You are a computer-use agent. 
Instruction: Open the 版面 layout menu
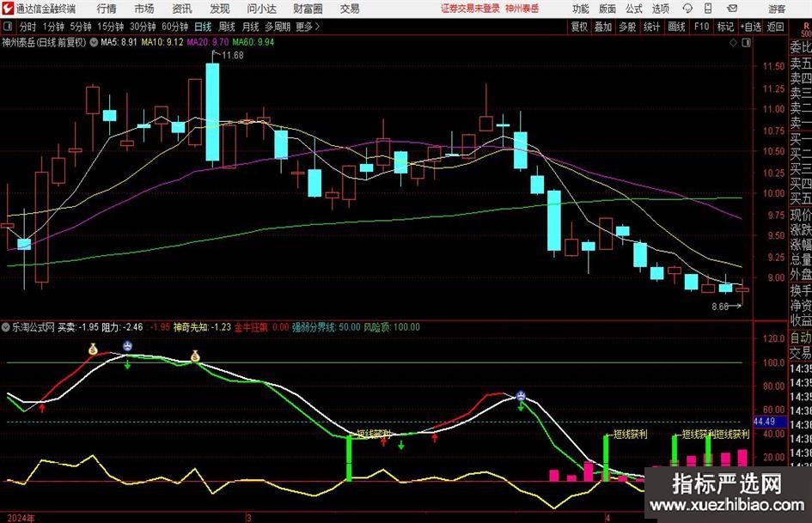pos(607,9)
